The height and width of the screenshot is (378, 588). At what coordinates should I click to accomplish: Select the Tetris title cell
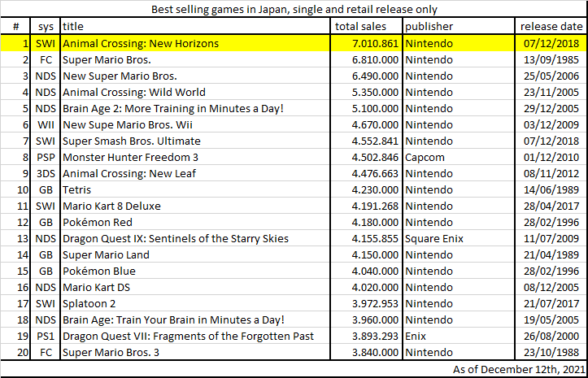(194, 189)
